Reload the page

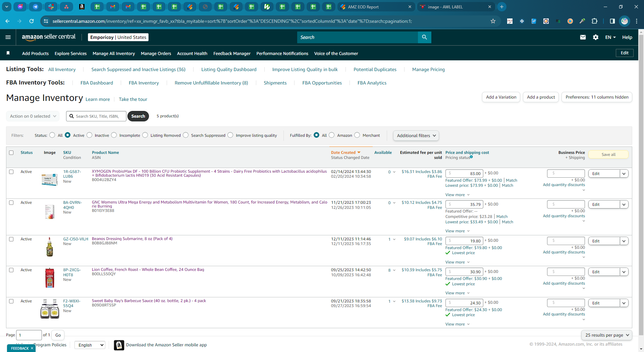[x=32, y=21]
